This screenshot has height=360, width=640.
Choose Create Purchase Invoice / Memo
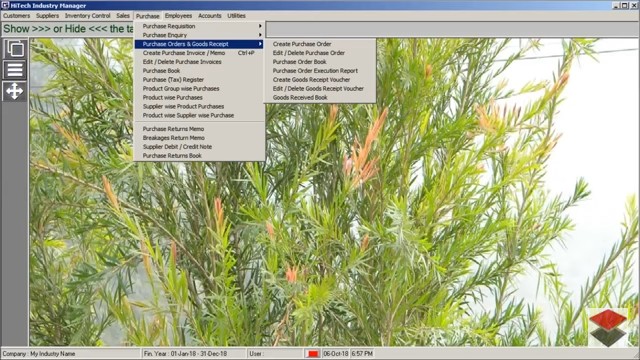click(x=199, y=53)
